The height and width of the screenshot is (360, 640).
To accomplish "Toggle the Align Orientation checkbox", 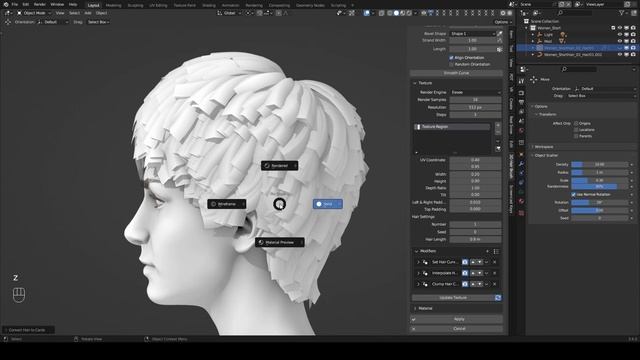I will pos(451,58).
